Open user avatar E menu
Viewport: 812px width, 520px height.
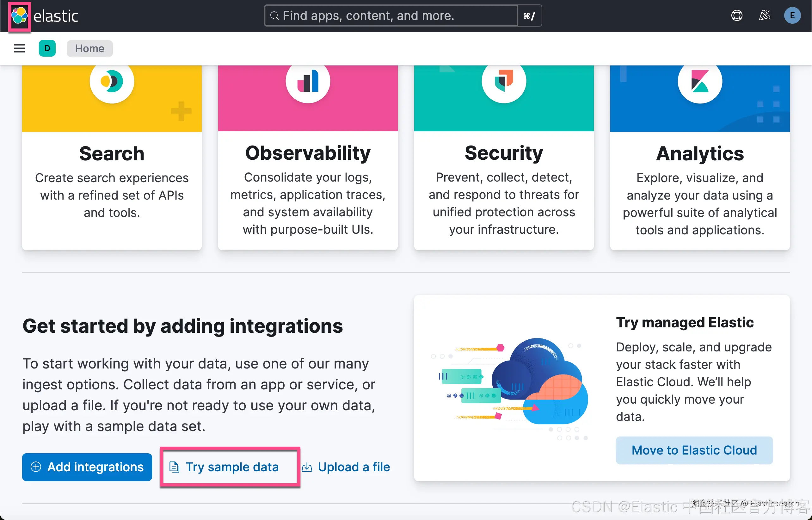pos(792,15)
